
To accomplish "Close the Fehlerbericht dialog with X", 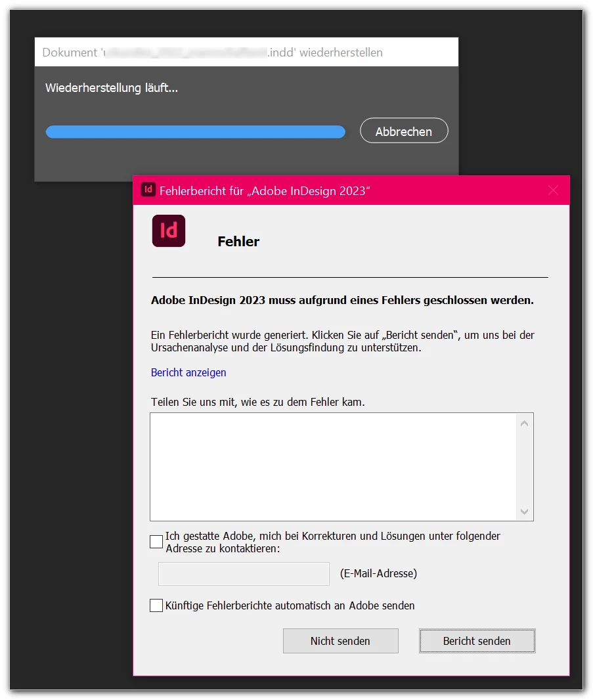I will (x=553, y=190).
